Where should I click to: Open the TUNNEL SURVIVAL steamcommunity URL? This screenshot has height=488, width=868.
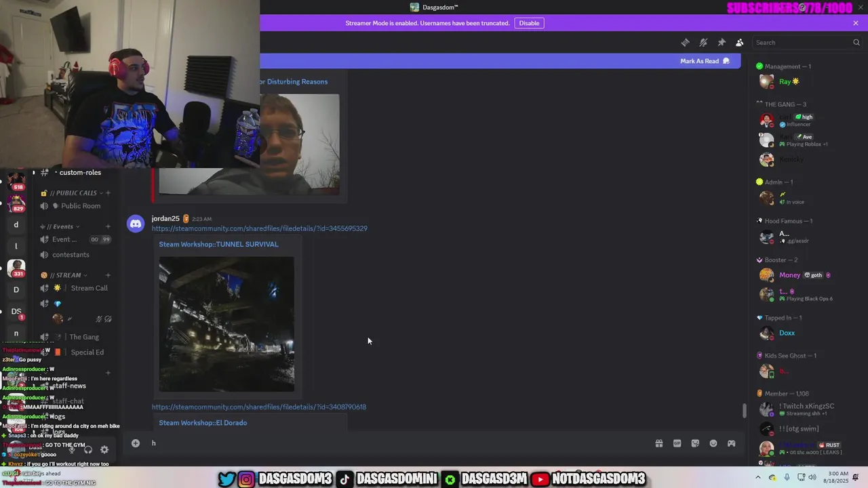pyautogui.click(x=260, y=228)
